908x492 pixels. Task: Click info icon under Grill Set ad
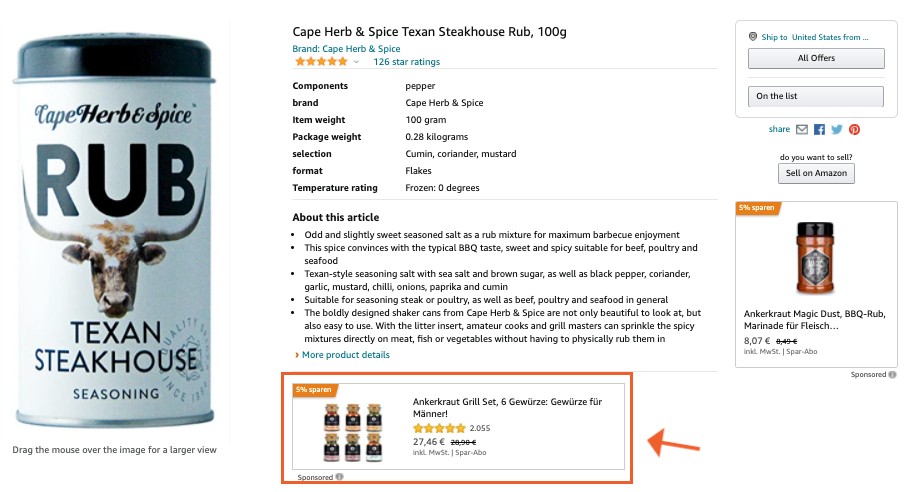click(339, 477)
